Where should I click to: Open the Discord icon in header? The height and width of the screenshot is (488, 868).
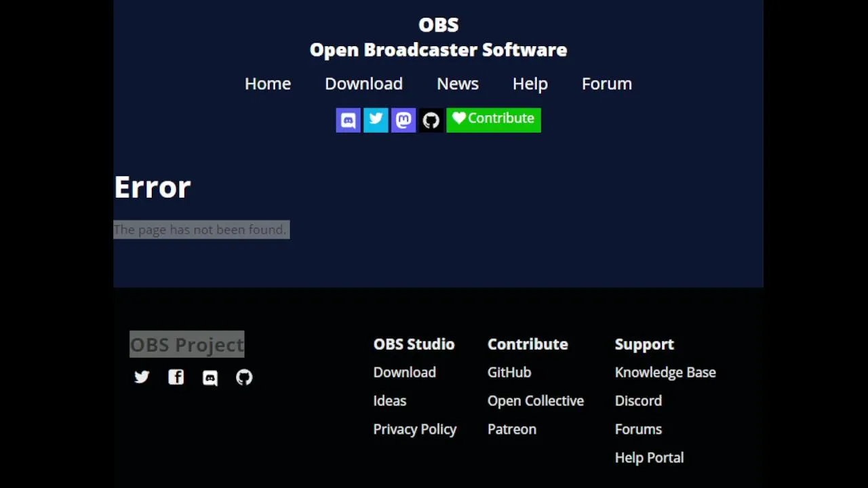point(348,120)
